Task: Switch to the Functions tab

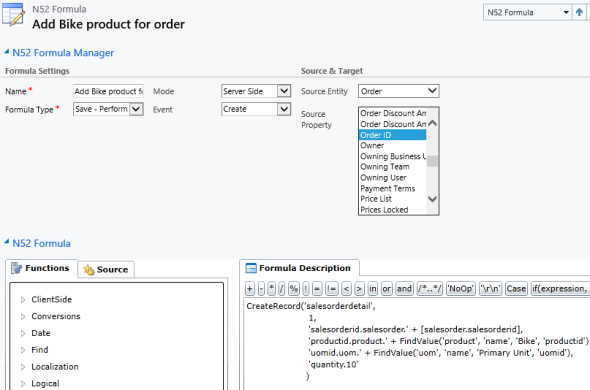Action: (x=41, y=268)
